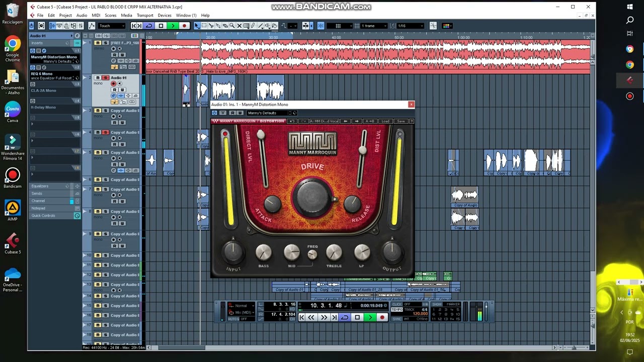Click Stop in transport panel
Screen dimensions: 644x362
pyautogui.click(x=357, y=317)
